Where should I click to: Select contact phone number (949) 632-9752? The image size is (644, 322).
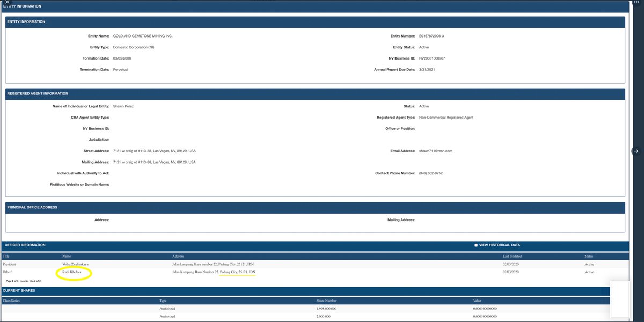pyautogui.click(x=431, y=173)
